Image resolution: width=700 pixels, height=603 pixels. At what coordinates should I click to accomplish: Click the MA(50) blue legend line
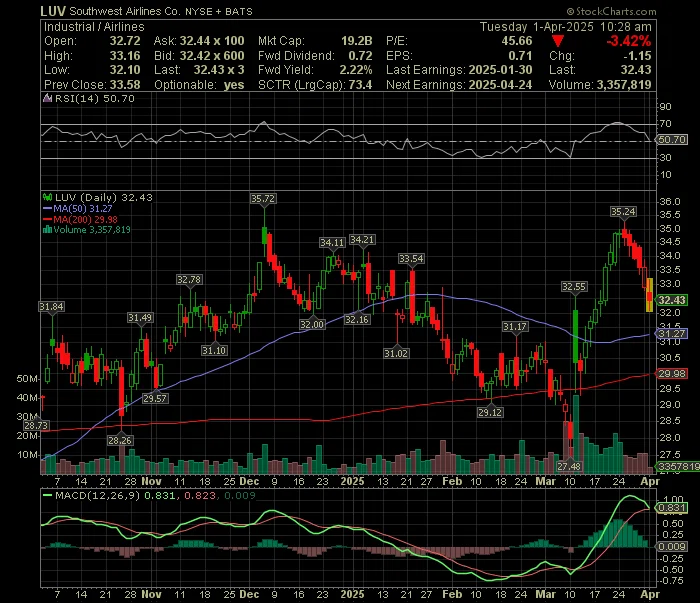tap(47, 208)
